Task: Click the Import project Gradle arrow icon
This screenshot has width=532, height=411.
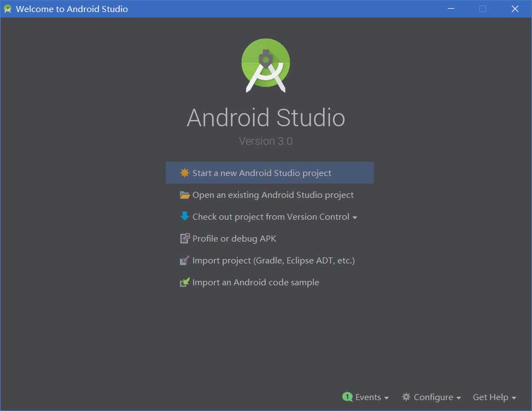Action: tap(184, 261)
